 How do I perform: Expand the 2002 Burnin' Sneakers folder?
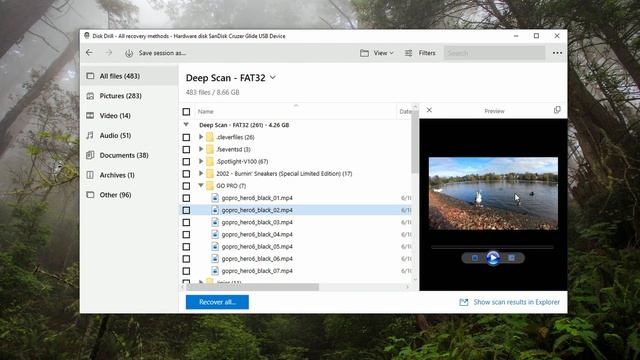click(x=201, y=173)
